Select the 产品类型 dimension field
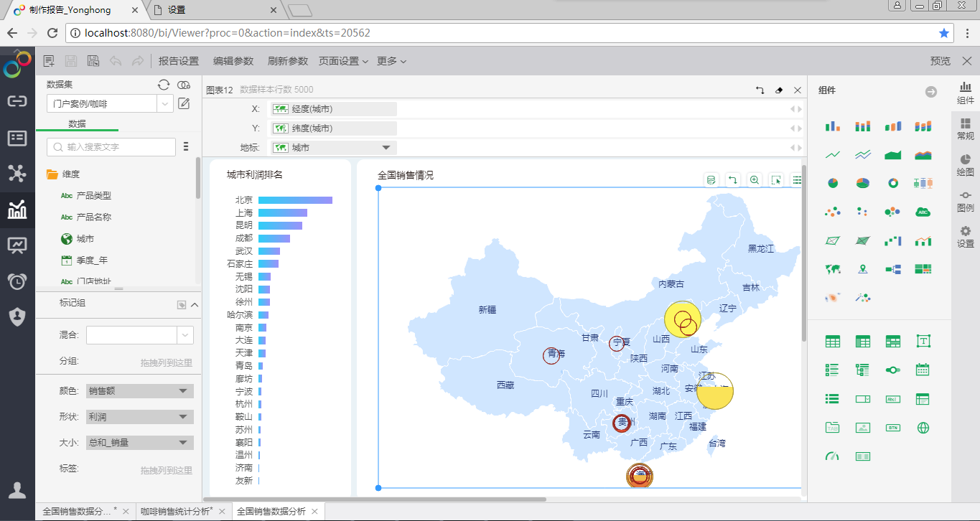Image resolution: width=980 pixels, height=521 pixels. pos(93,195)
